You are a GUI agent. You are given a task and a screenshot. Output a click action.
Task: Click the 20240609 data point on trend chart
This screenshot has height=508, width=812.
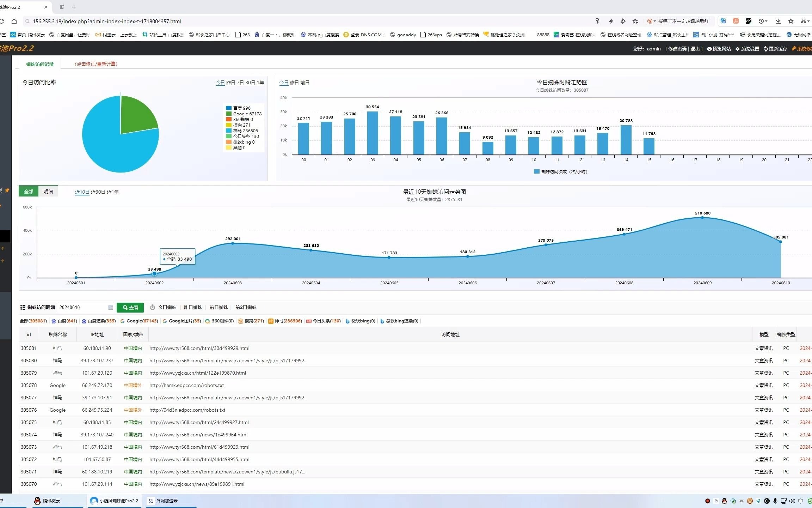(702, 218)
